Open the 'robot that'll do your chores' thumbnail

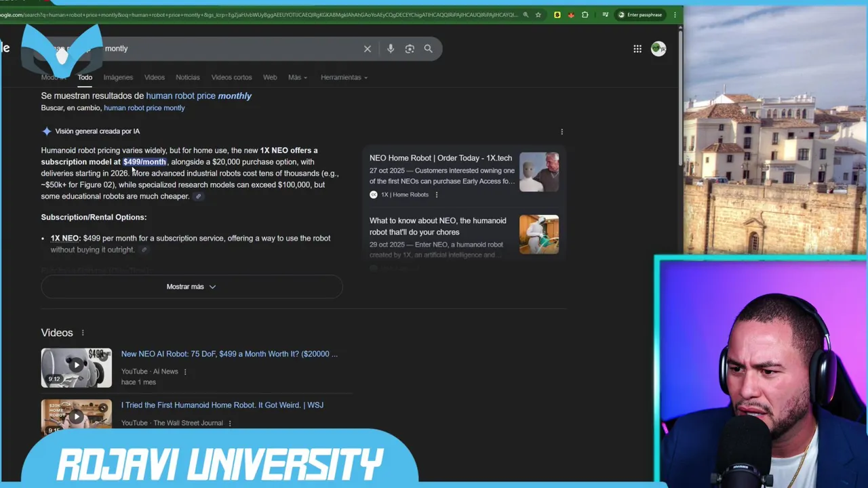pos(539,235)
